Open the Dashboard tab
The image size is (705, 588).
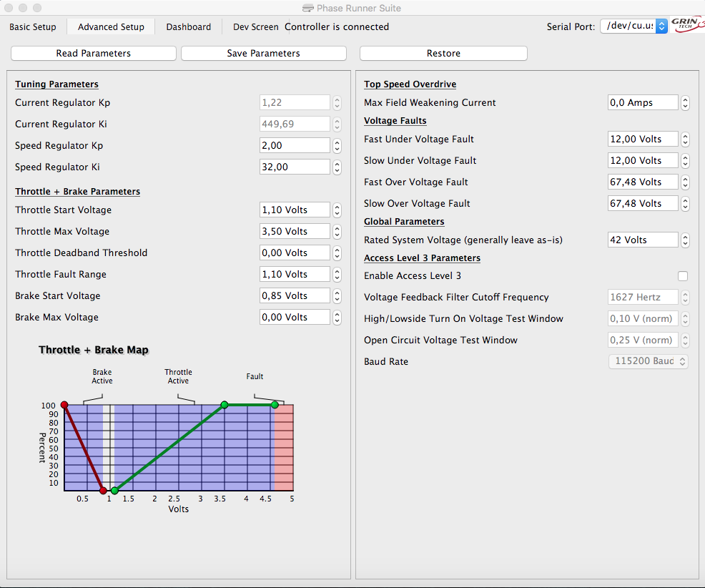pyautogui.click(x=189, y=27)
